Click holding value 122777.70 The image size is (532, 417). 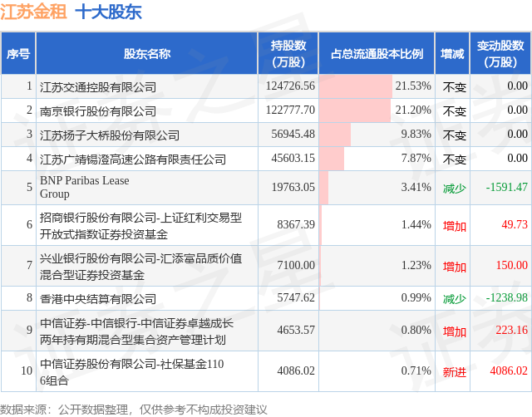click(x=290, y=110)
